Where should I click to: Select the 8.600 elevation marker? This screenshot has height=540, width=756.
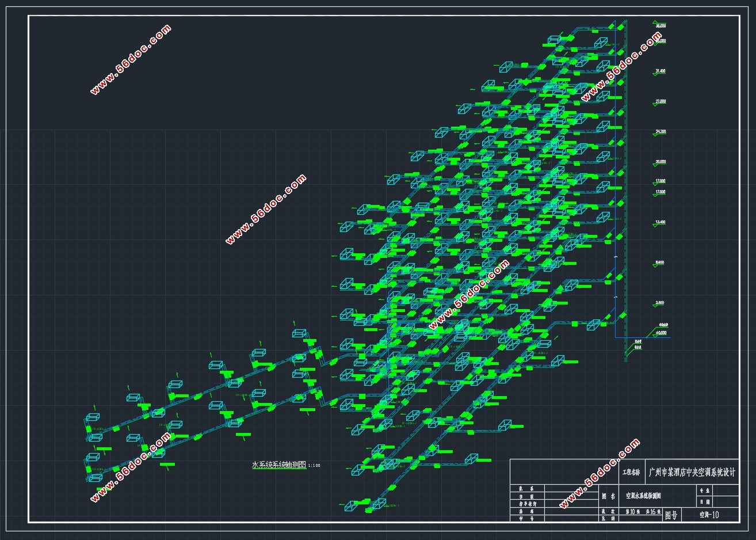pos(660,263)
